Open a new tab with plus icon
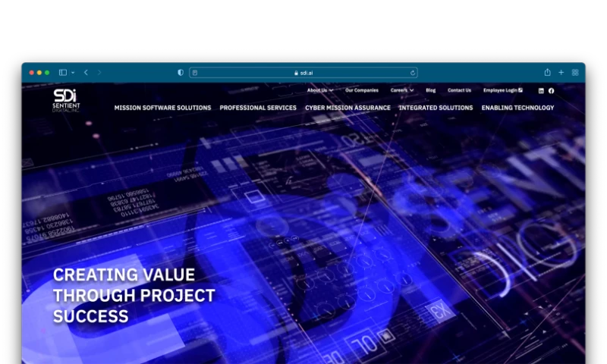607x364 pixels. coord(561,72)
